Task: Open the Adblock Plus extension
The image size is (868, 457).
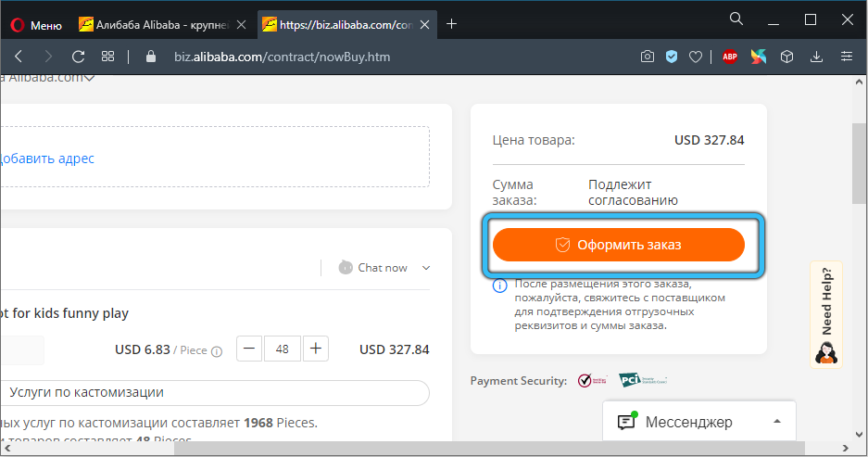Action: pos(730,57)
